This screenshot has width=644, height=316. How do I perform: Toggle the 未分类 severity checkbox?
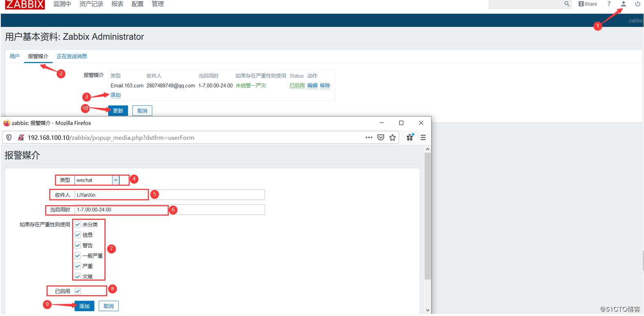77,224
